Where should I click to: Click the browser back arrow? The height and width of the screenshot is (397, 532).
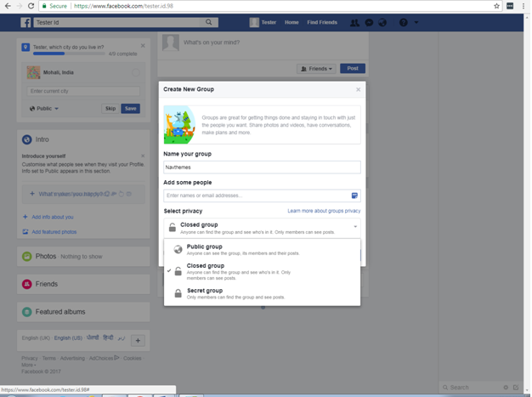pyautogui.click(x=8, y=6)
